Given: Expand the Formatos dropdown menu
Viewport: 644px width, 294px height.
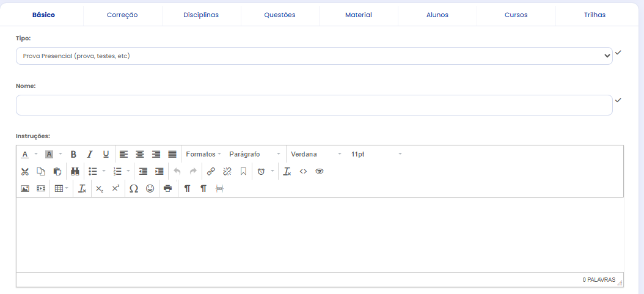Looking at the screenshot, I should click(x=203, y=154).
